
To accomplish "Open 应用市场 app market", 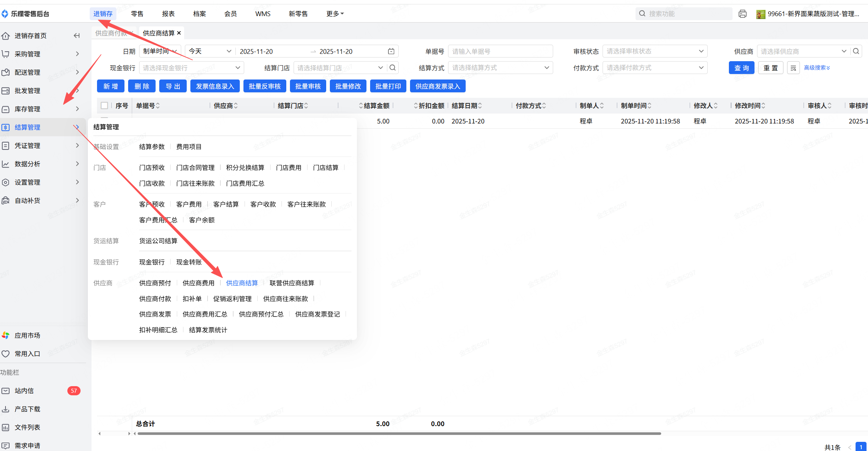I will (27, 336).
